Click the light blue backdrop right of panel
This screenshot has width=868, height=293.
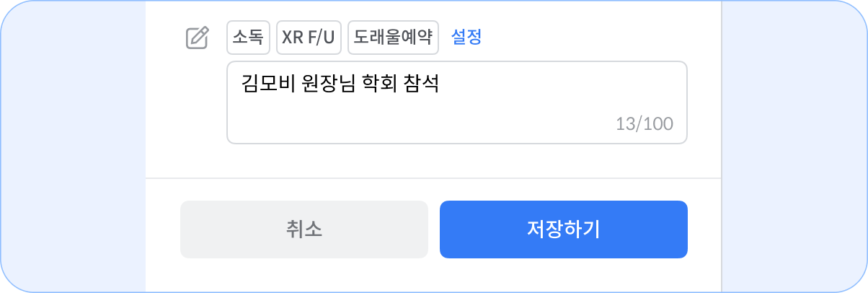[794, 146]
